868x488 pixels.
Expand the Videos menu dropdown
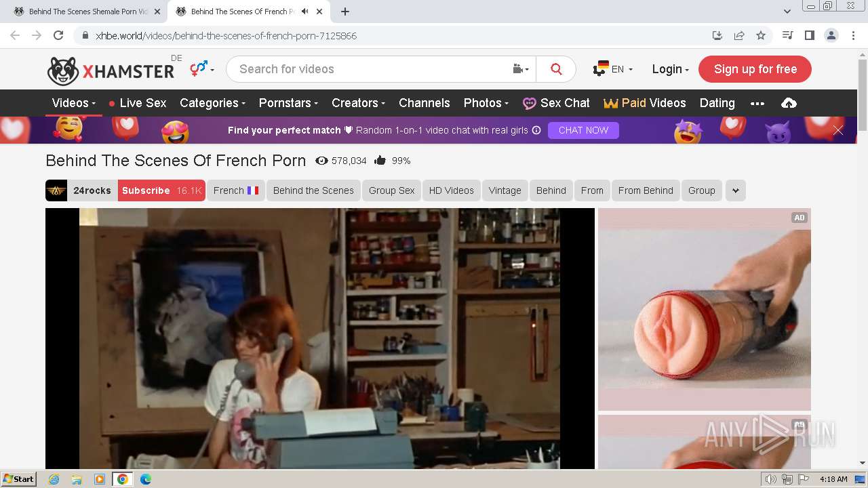(x=74, y=103)
